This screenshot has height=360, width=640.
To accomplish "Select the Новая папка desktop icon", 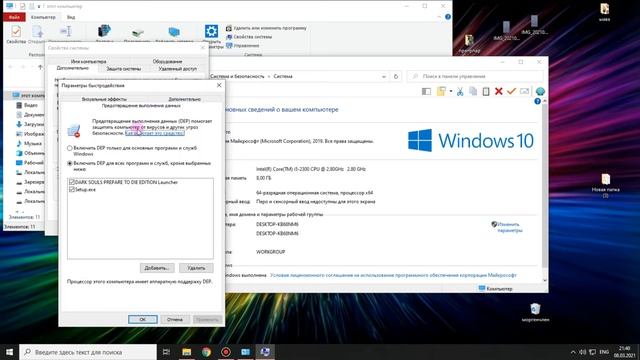I will (605, 186).
